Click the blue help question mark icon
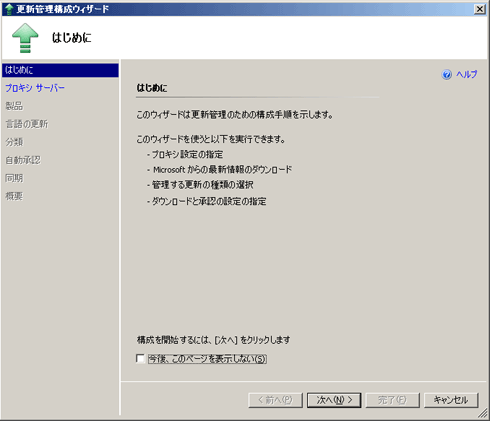This screenshot has height=421, width=490. click(447, 74)
